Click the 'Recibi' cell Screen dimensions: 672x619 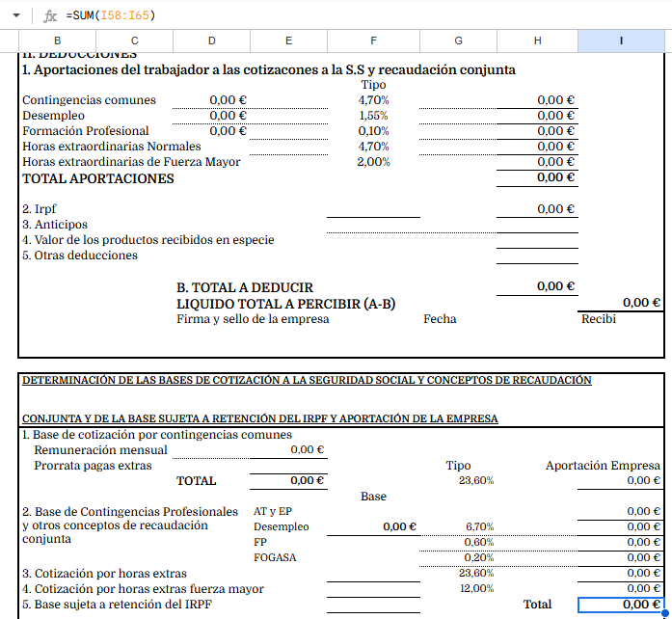599,319
